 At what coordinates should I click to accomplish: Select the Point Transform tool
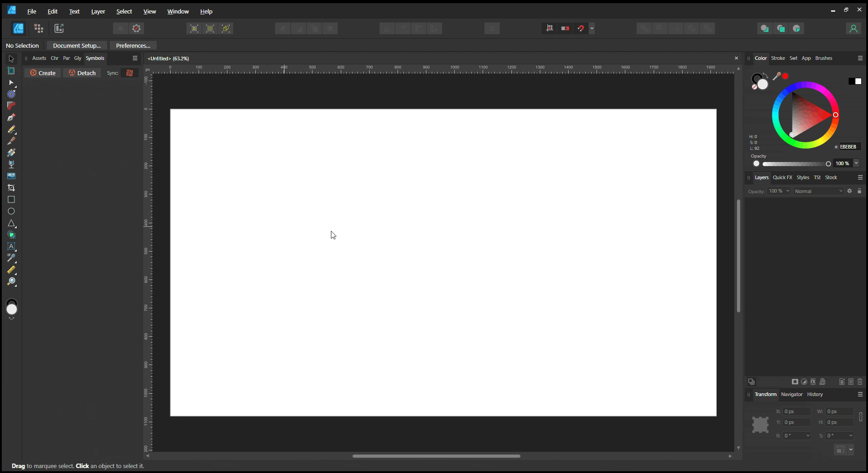tap(11, 94)
